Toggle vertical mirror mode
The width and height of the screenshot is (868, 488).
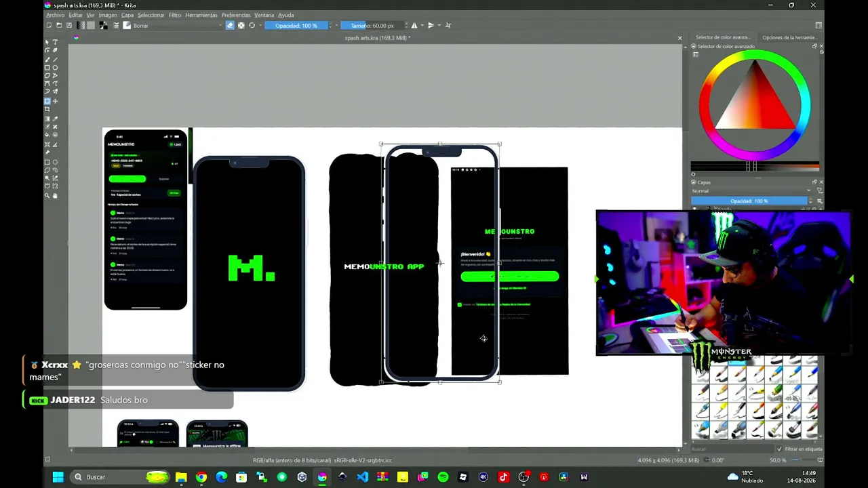[x=431, y=26]
